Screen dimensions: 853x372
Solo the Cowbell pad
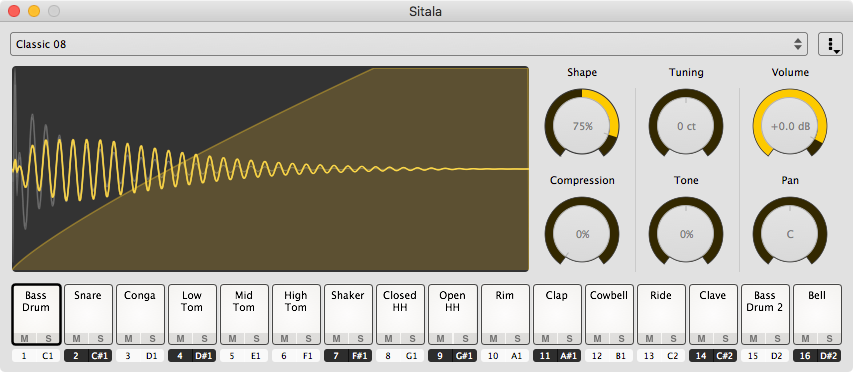tap(621, 338)
